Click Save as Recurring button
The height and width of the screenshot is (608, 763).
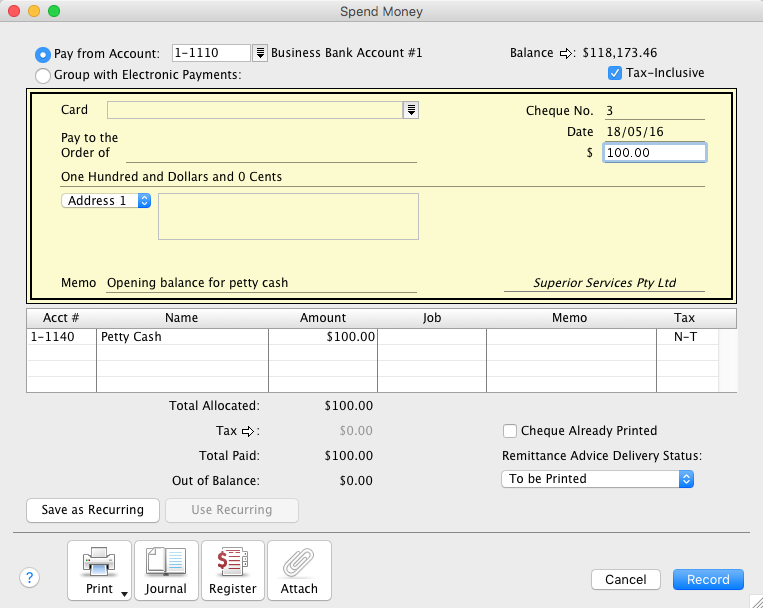[x=92, y=510]
